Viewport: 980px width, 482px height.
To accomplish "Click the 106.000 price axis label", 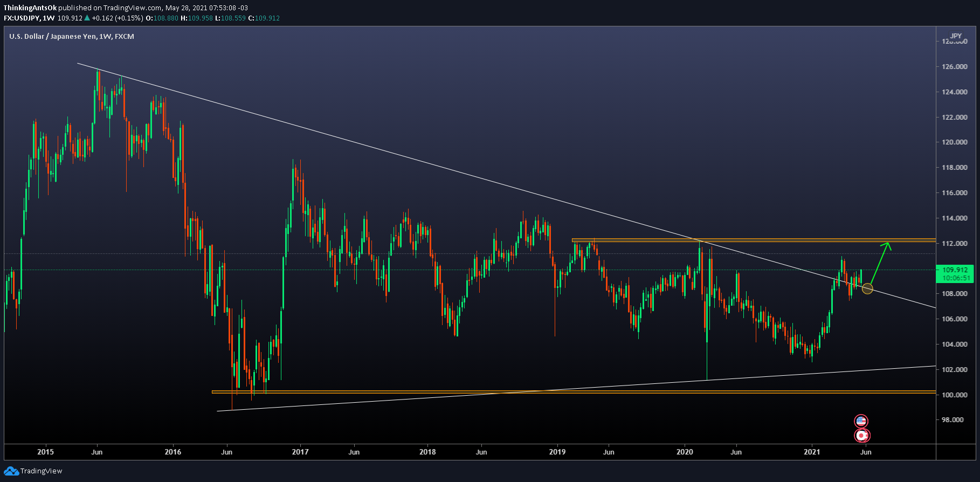I will [x=954, y=319].
